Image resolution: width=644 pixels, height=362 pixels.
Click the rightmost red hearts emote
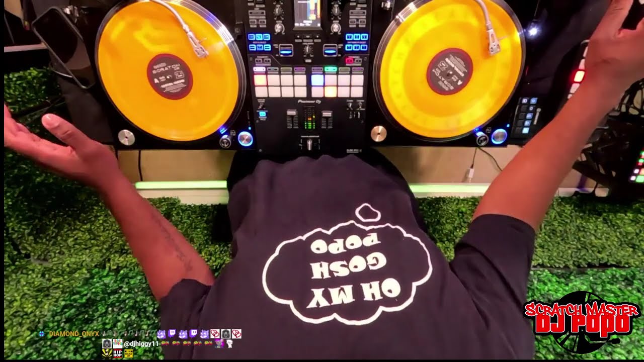[236, 334]
